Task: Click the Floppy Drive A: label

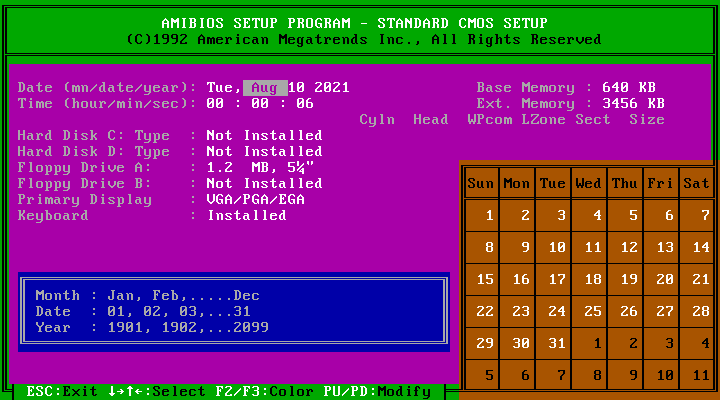Action: (84, 168)
